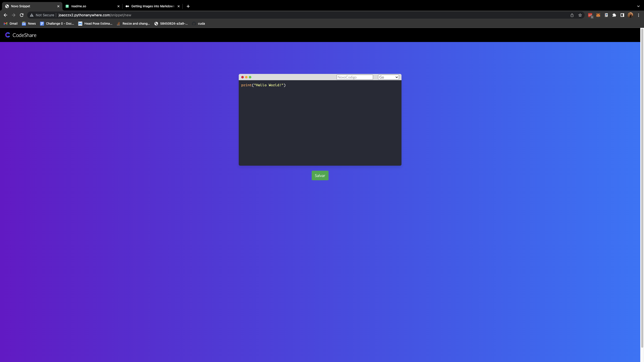Viewport: 644px width, 362px height.
Task: Open the Go language dropdown
Action: click(x=388, y=77)
